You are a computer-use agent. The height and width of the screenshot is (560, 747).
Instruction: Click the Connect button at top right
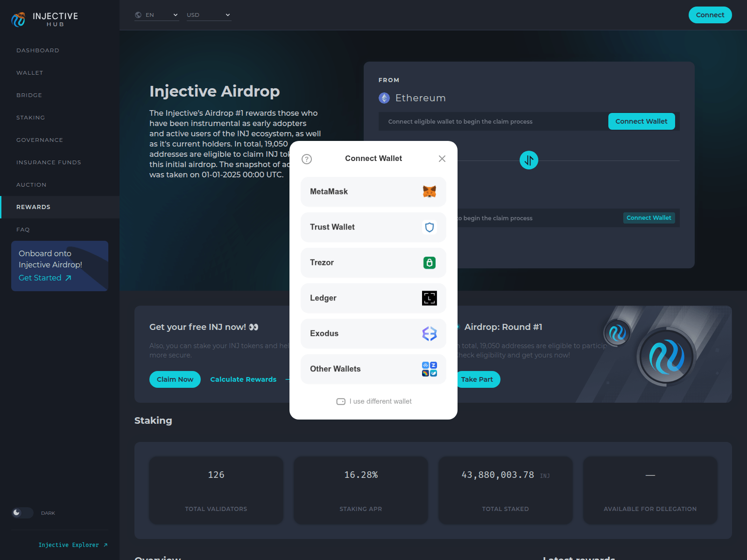(x=710, y=15)
